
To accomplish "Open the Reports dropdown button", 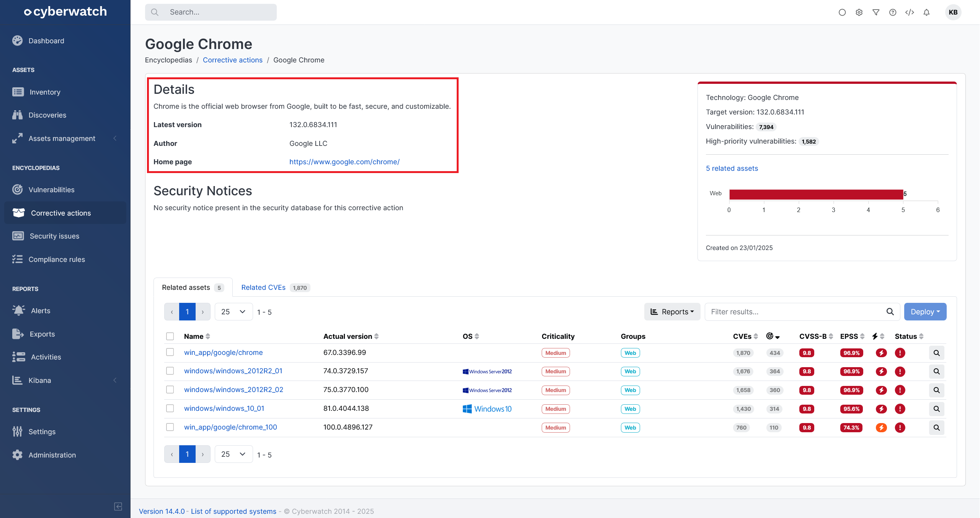I will click(x=672, y=312).
